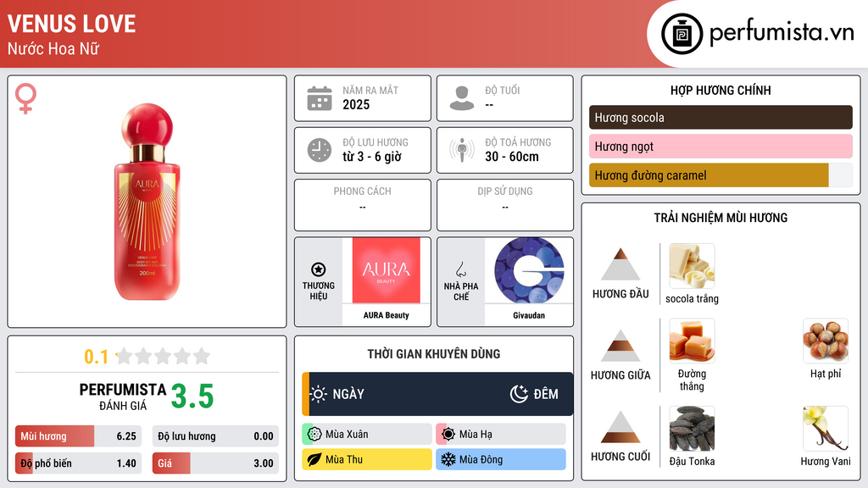868x488 pixels.
Task: Open the AURA Beauty brand logo
Action: point(387,270)
